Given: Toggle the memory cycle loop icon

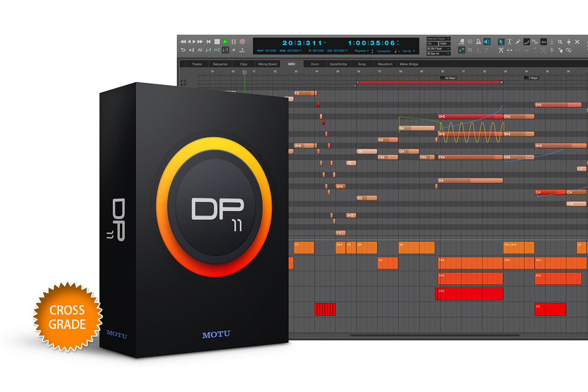Looking at the screenshot, I should 200,50.
